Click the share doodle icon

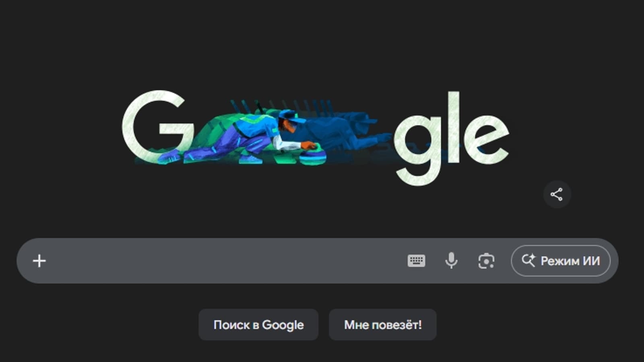[x=557, y=194]
